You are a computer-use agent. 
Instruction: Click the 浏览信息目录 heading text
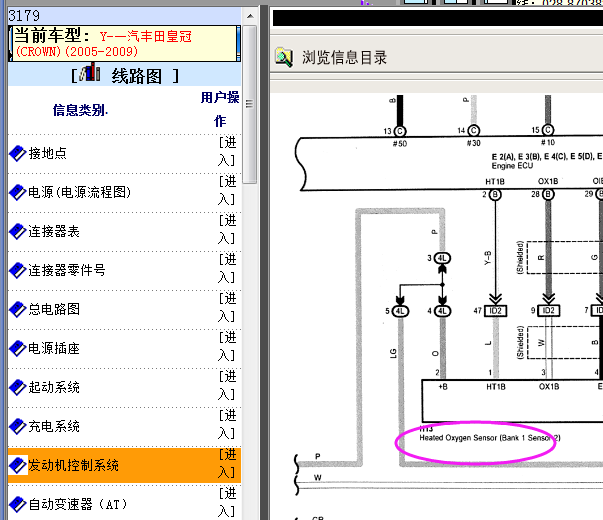pyautogui.click(x=344, y=58)
